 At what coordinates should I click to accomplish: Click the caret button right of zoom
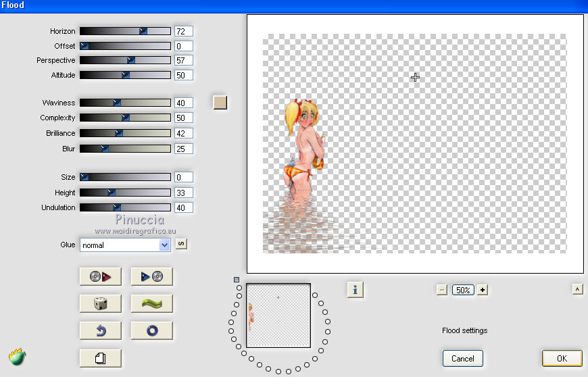(577, 289)
